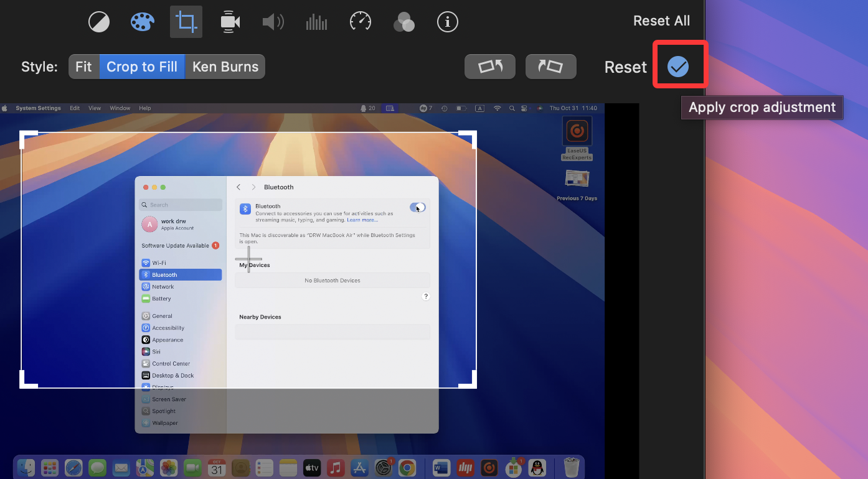Enable the Ken Burns effect style
Viewport: 868px width, 479px height.
point(225,66)
